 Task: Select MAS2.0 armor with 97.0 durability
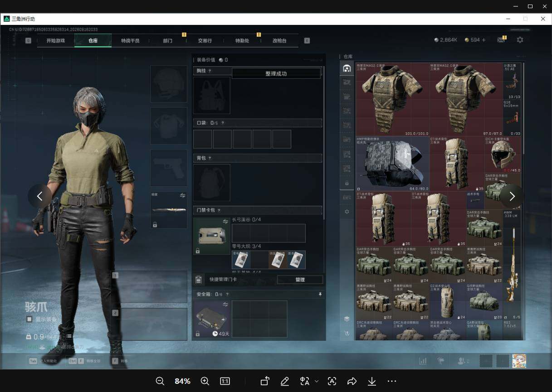click(466, 99)
